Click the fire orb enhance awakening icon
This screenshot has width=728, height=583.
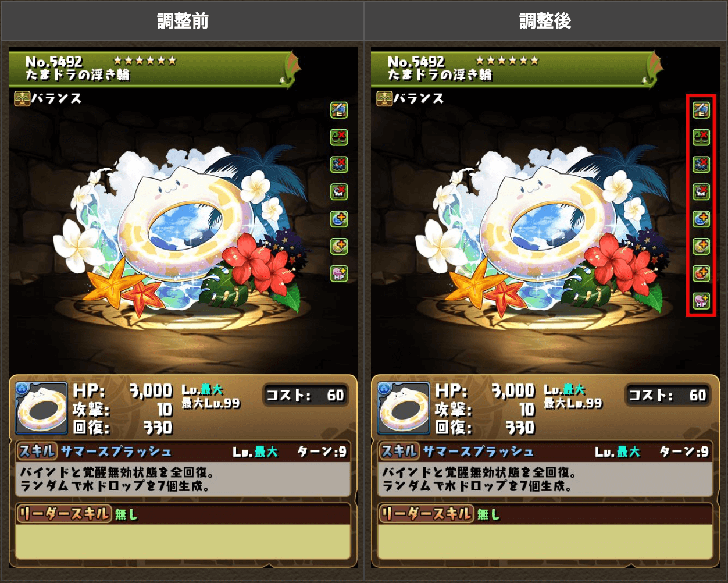[701, 273]
